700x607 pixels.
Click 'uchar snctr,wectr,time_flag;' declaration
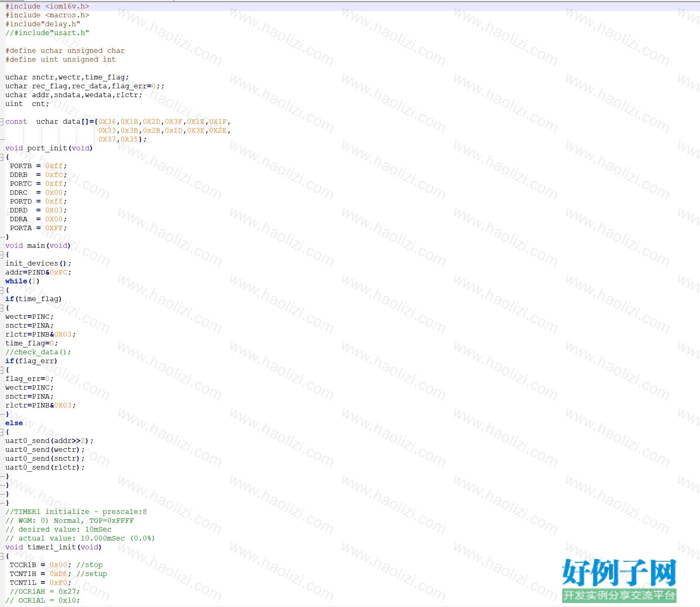click(x=67, y=77)
